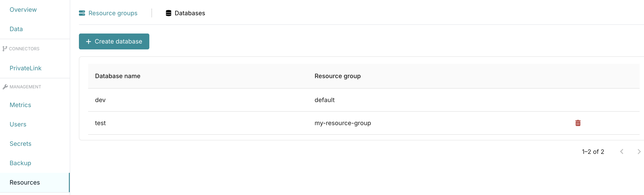This screenshot has height=195, width=644.
Task: Select the test database name cell
Action: point(100,123)
